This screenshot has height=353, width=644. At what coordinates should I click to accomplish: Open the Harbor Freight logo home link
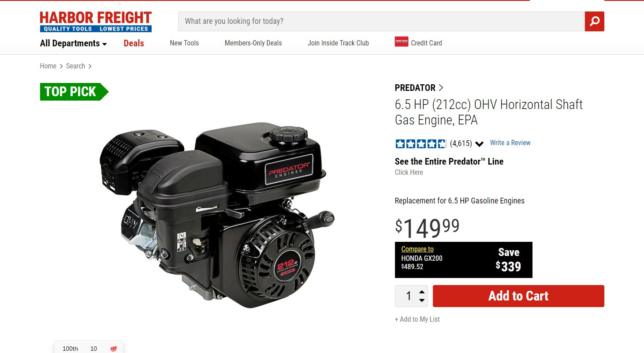coord(96,22)
